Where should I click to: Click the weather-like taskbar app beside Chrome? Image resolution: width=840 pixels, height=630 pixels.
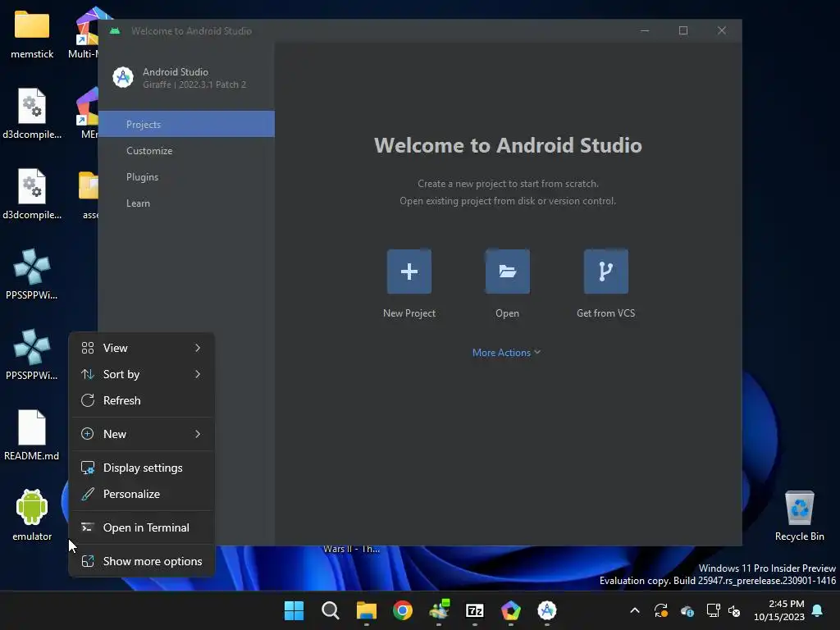pos(439,610)
